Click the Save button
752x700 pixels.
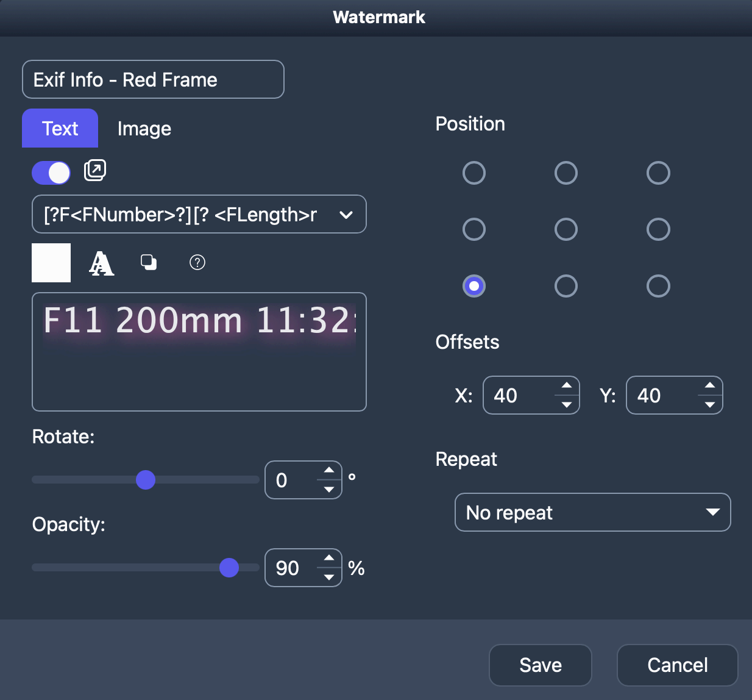click(540, 665)
